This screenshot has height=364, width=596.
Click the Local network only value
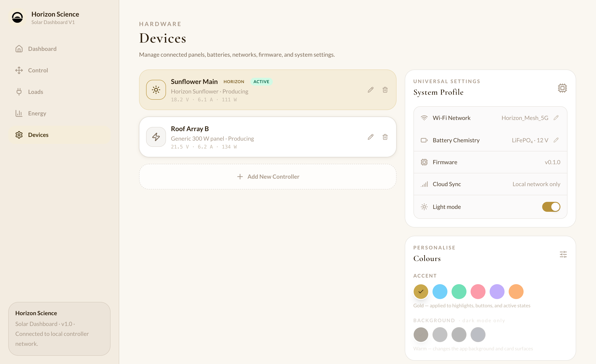[x=536, y=184]
